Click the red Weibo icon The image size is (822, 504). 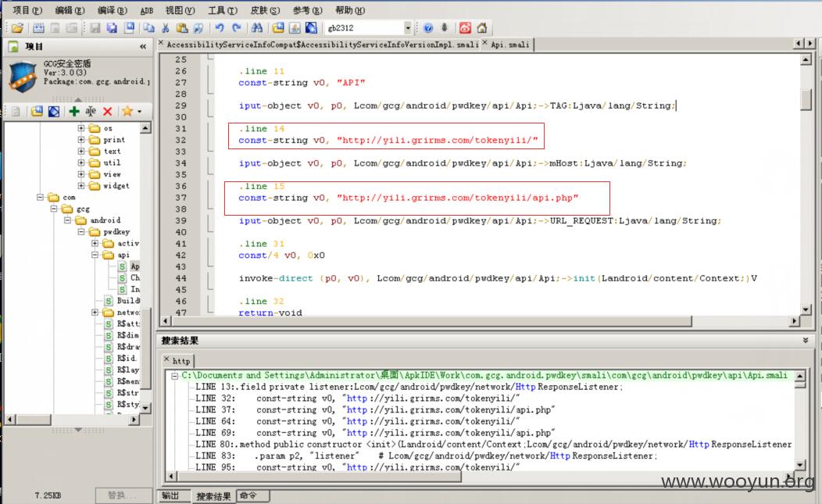465,28
